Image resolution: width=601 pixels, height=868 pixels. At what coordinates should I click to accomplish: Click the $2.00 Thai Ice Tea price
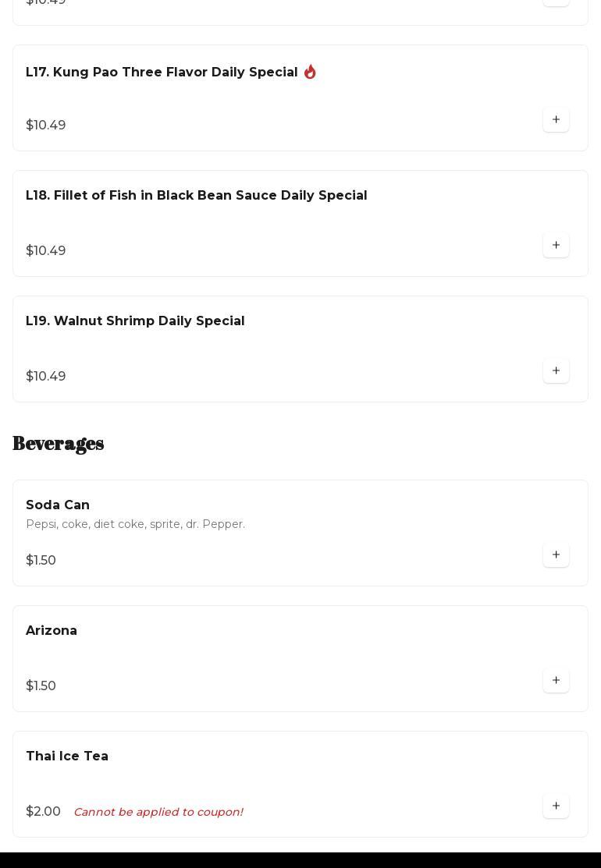point(43,812)
